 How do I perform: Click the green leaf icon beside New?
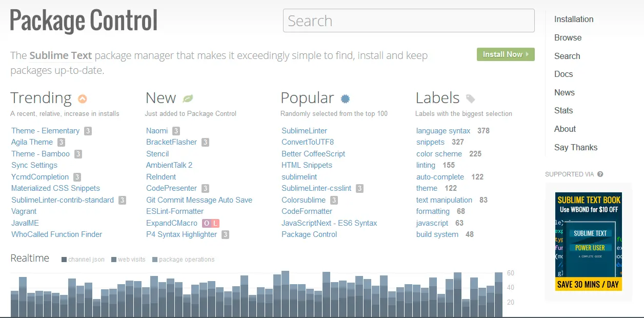(188, 98)
